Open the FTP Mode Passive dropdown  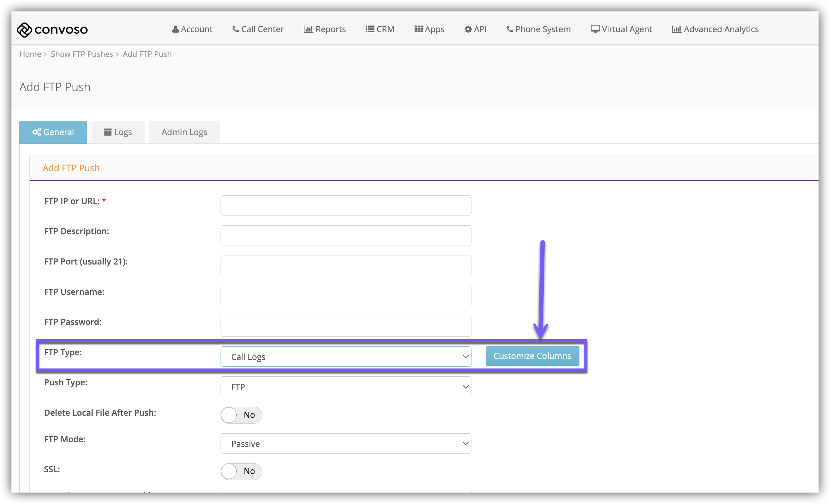coord(346,444)
